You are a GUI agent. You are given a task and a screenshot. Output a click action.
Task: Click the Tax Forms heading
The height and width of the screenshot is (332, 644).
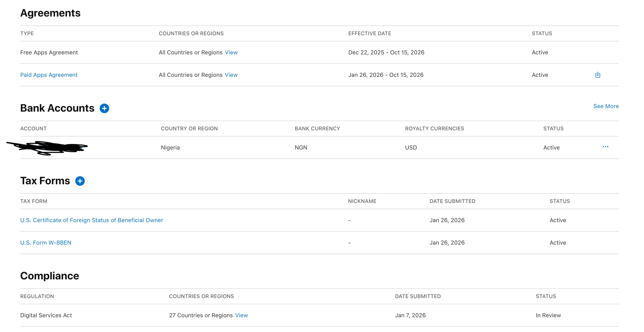45,181
